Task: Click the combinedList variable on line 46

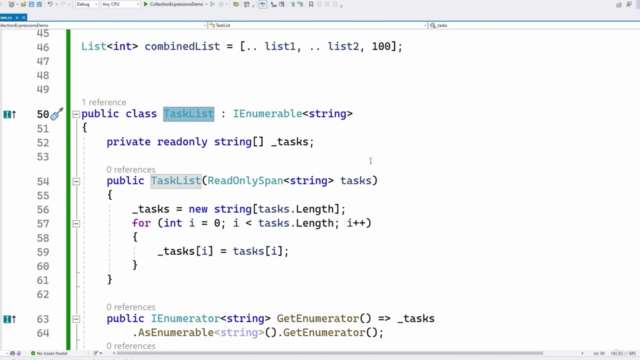Action: click(182, 47)
